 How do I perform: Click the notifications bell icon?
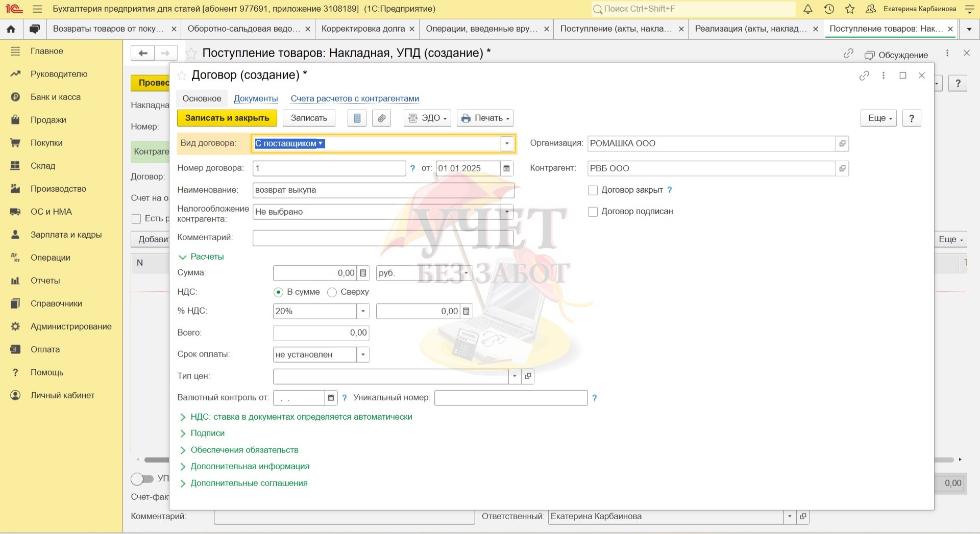(x=808, y=9)
